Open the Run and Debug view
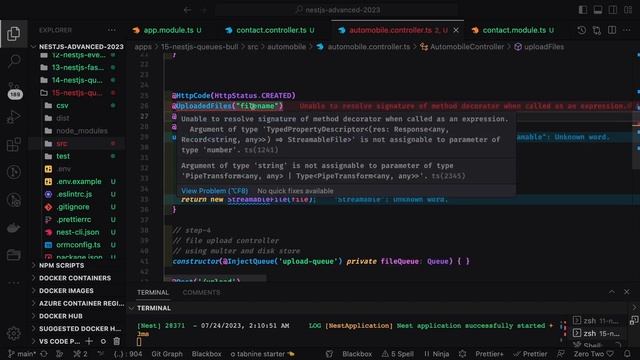This screenshot has height=360, width=640. 13,117
